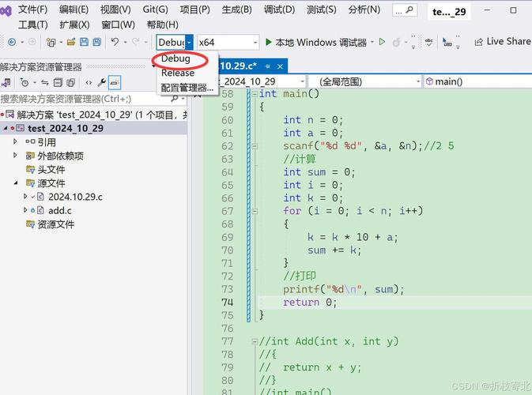Click the Live Share icon
This screenshot has height=395, width=532.
pyautogui.click(x=477, y=41)
